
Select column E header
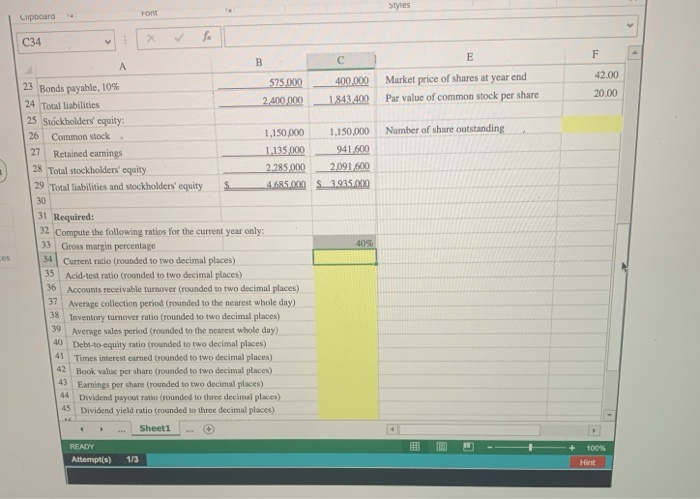pos(470,57)
